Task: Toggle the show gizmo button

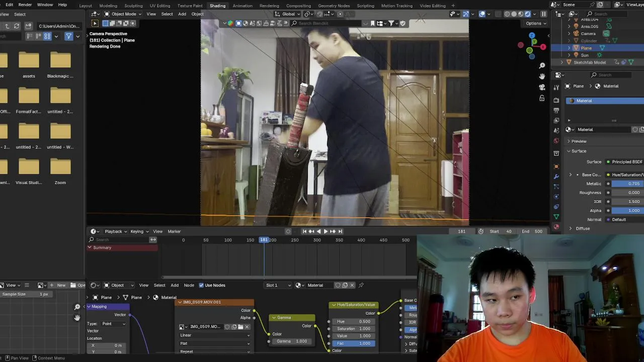Action: (466, 14)
